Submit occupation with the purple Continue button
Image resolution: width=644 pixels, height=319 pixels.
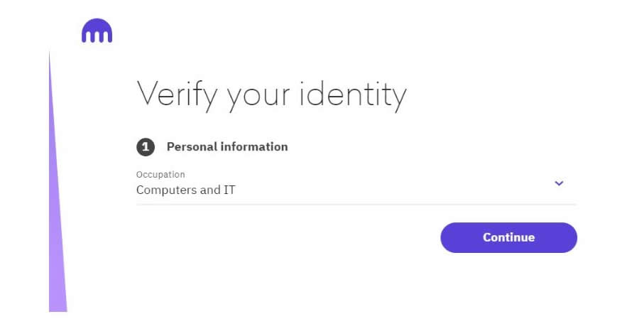pyautogui.click(x=508, y=237)
